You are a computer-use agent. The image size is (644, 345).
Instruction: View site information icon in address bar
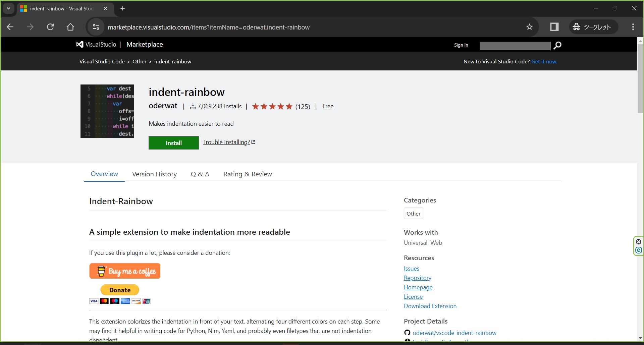point(96,27)
